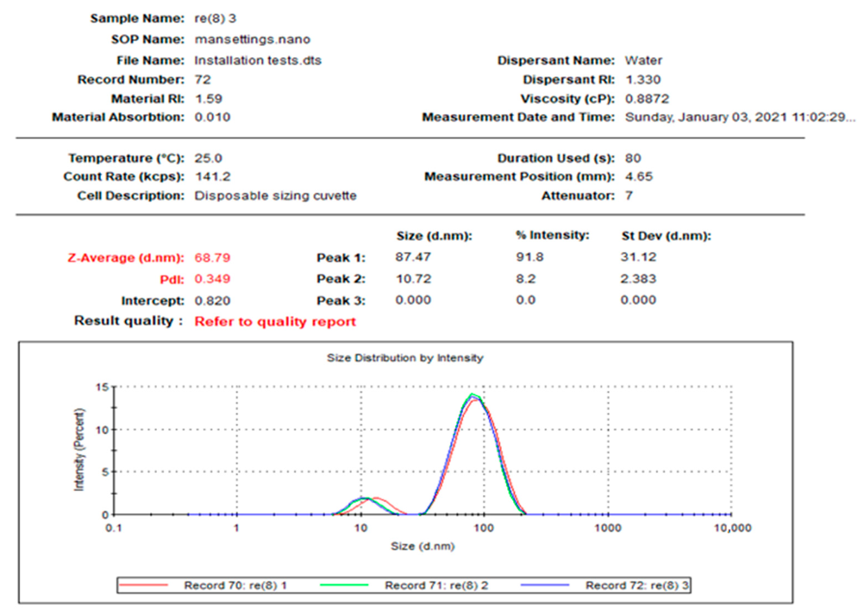Click the "Refer to quality report" link

pyautogui.click(x=274, y=321)
